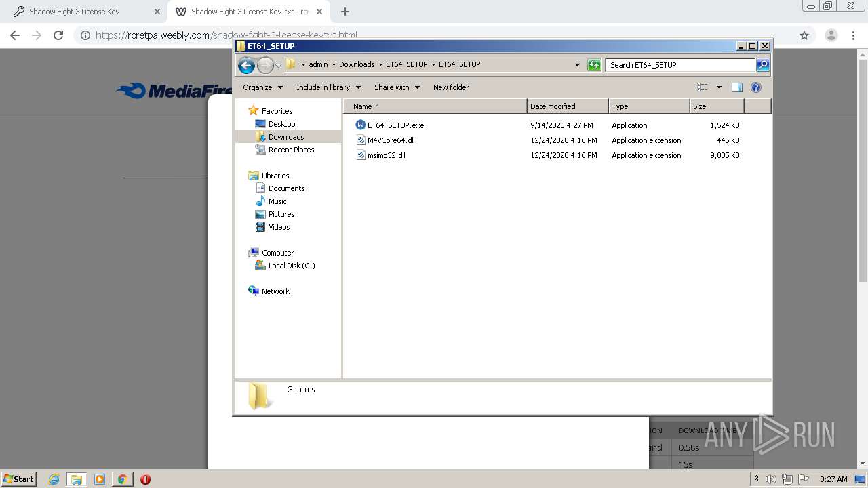This screenshot has width=868, height=488.
Task: Open the Documents library
Action: (286, 188)
